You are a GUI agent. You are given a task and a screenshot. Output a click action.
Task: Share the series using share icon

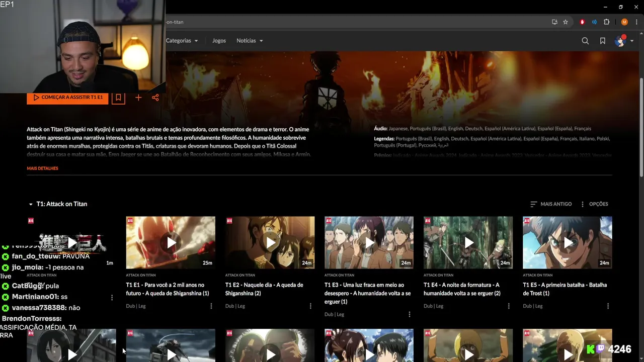tap(155, 98)
